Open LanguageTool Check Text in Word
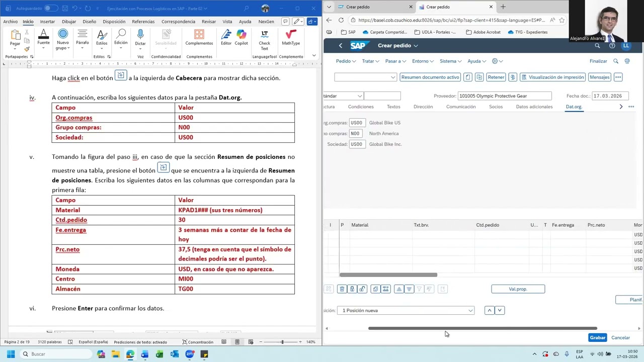 click(264, 39)
